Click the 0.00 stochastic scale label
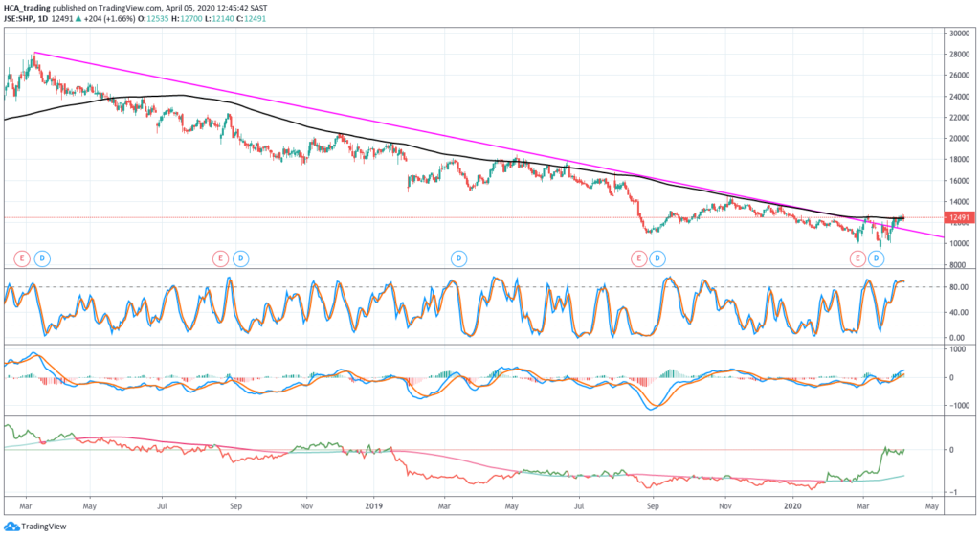 click(957, 338)
